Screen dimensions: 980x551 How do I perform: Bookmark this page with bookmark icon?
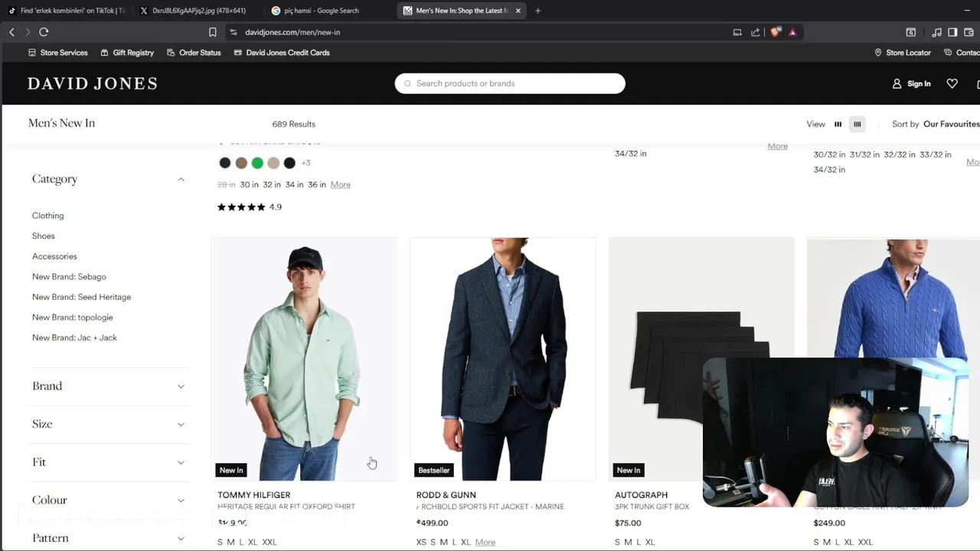coord(213,32)
